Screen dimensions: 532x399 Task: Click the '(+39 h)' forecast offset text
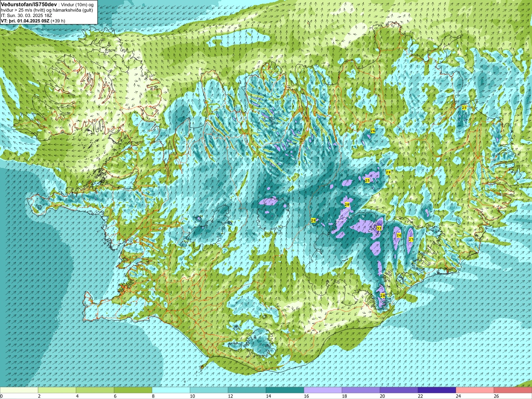[x=58, y=21]
